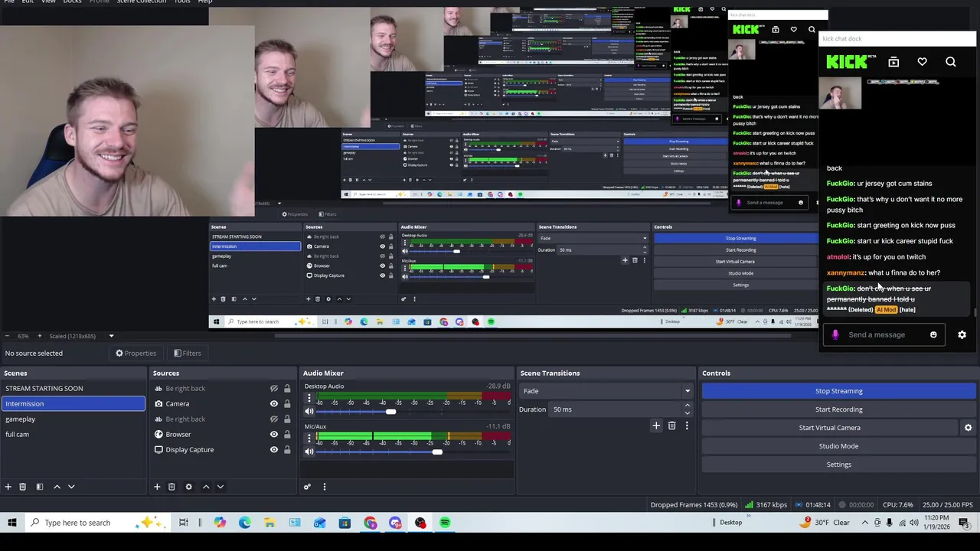Remove the selected scene with trash icon
The width and height of the screenshot is (980, 551).
click(22, 487)
